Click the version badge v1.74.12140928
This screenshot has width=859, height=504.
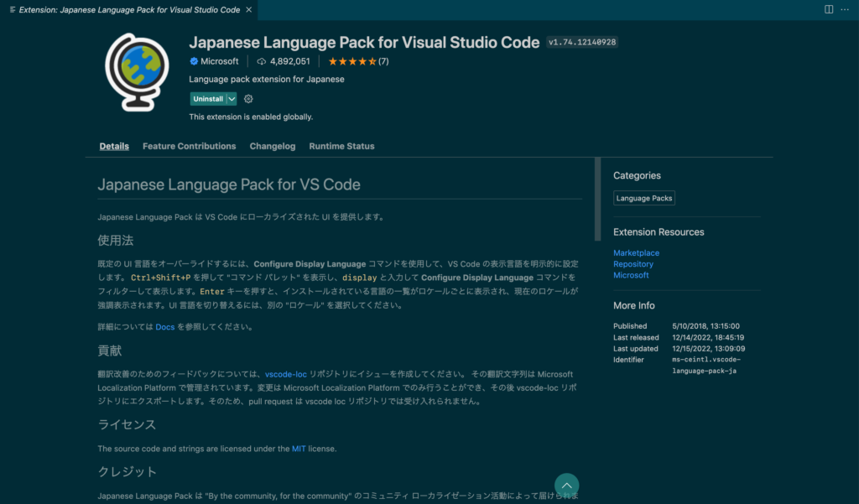pyautogui.click(x=582, y=42)
